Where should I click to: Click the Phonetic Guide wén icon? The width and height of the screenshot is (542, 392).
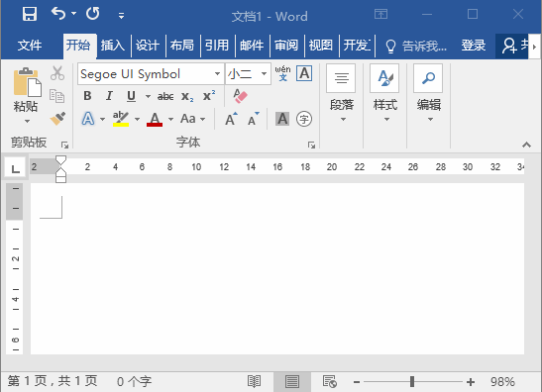(282, 73)
